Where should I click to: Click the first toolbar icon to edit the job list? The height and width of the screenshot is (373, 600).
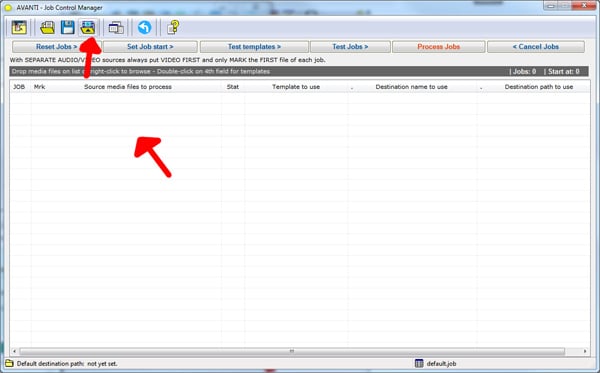click(19, 27)
